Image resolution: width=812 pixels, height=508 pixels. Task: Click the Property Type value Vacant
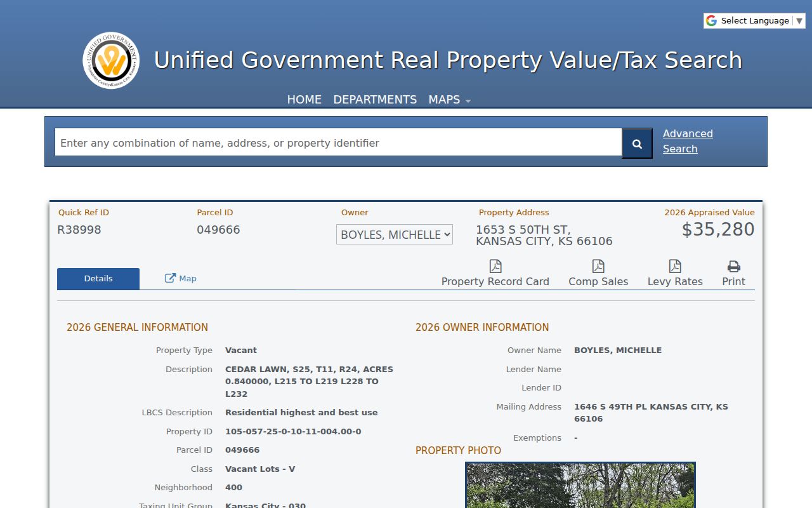pyautogui.click(x=241, y=351)
